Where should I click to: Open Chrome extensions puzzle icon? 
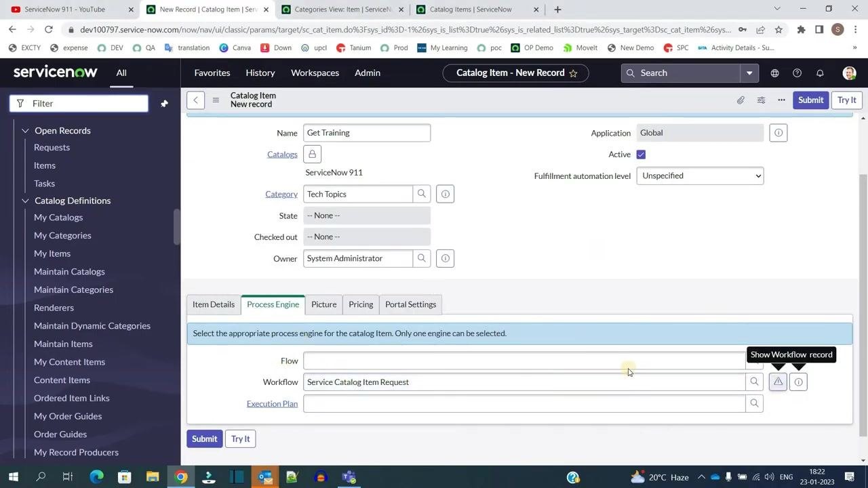(x=801, y=30)
